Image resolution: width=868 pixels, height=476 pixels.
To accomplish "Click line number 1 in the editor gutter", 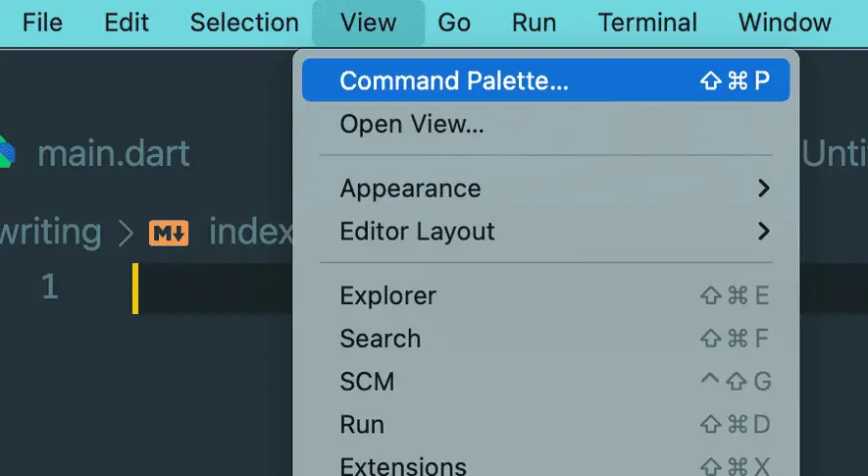I will (x=50, y=287).
